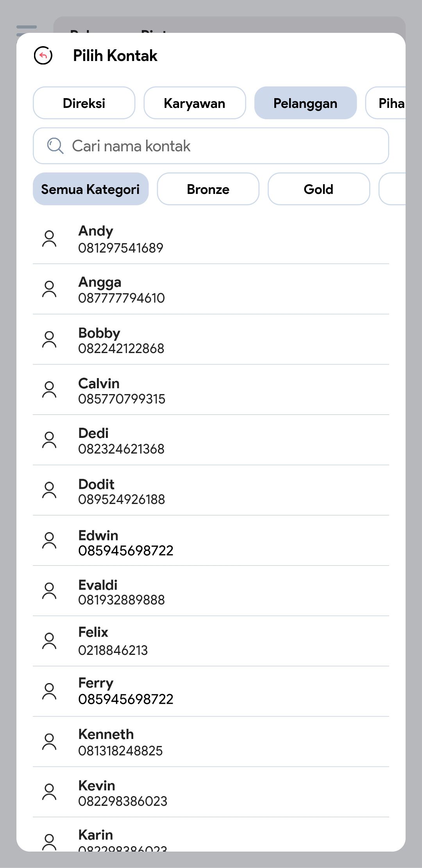
Task: Select the Semua Kategori filter chip
Action: pos(90,189)
